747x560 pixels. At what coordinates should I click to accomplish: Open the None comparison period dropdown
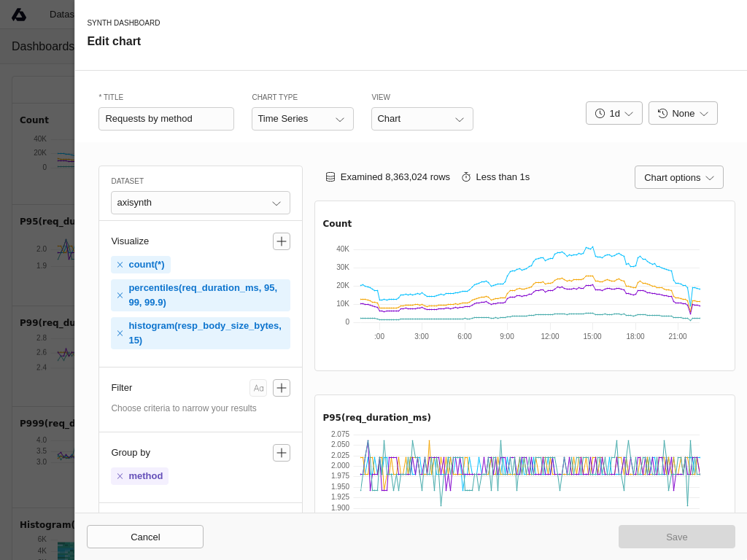tap(683, 113)
